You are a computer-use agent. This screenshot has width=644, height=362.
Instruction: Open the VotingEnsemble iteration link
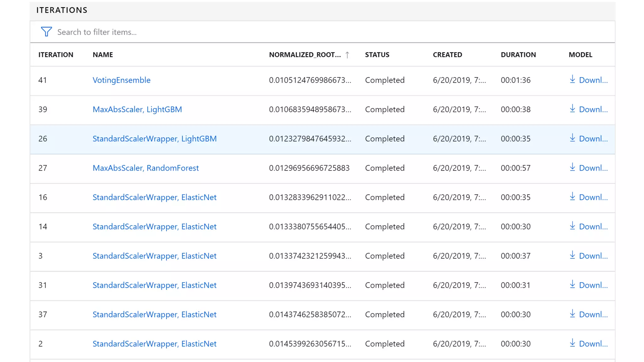coord(121,80)
